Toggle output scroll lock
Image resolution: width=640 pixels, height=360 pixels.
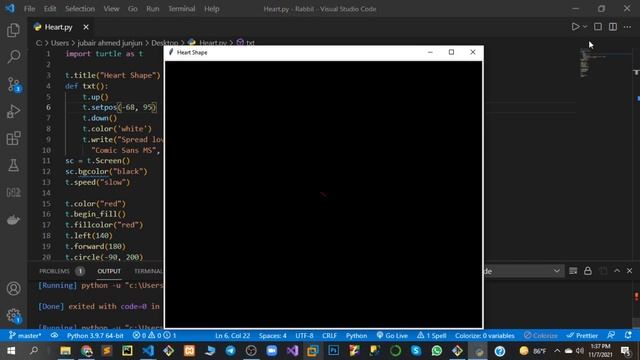588,271
